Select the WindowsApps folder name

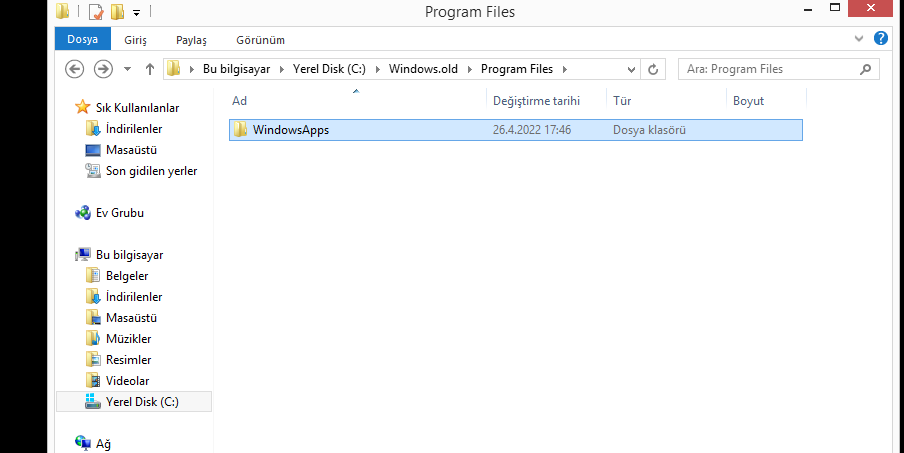(291, 130)
